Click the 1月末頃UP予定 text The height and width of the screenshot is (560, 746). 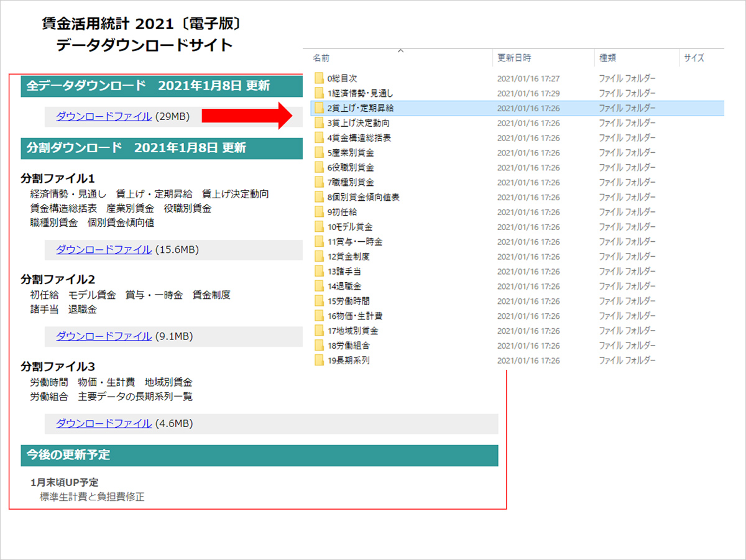[64, 482]
